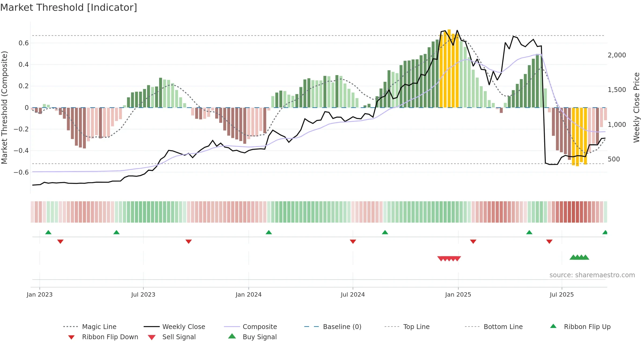This screenshot has width=644, height=362.
Task: Click the green flip-up triangle in May 2025
Action: click(x=529, y=232)
